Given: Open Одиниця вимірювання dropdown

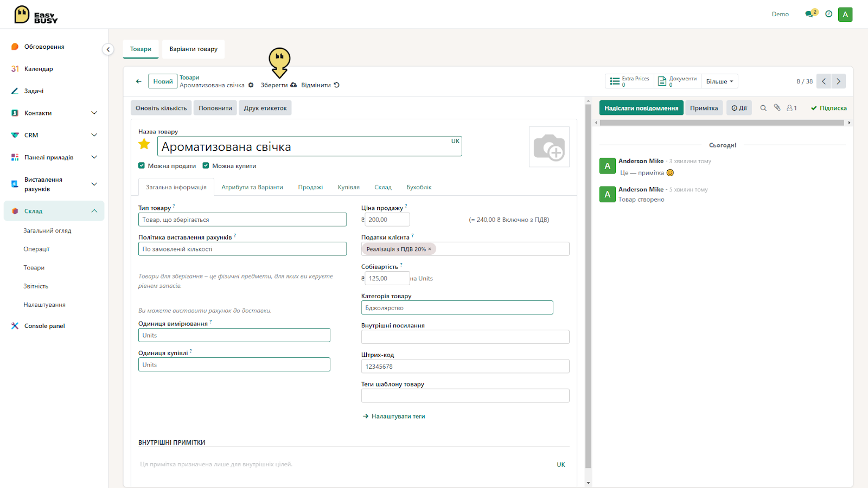Looking at the screenshot, I should pyautogui.click(x=234, y=335).
